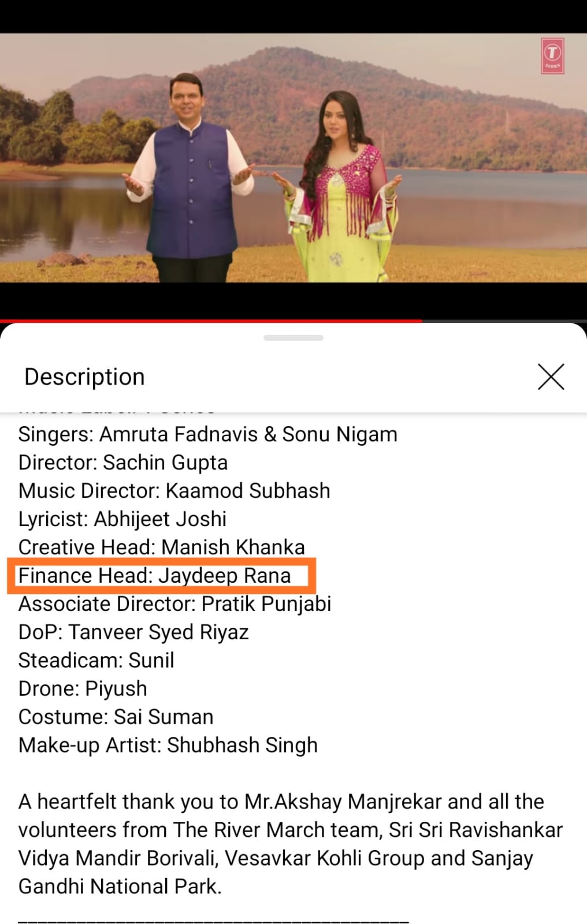The width and height of the screenshot is (587, 924).
Task: Tap 'Creative Head: Manish Khanka' text
Action: click(162, 547)
